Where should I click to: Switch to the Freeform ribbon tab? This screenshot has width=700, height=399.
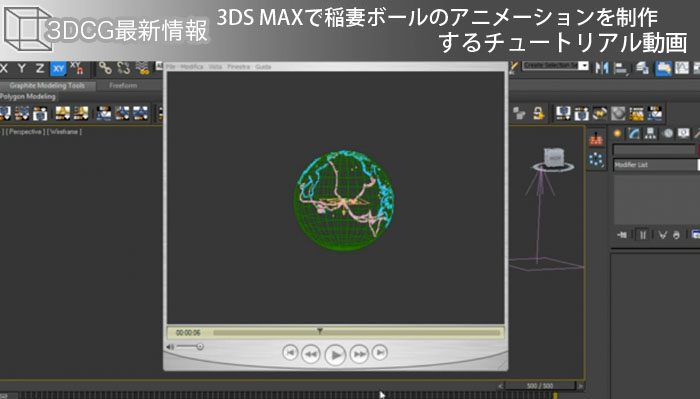click(x=123, y=85)
